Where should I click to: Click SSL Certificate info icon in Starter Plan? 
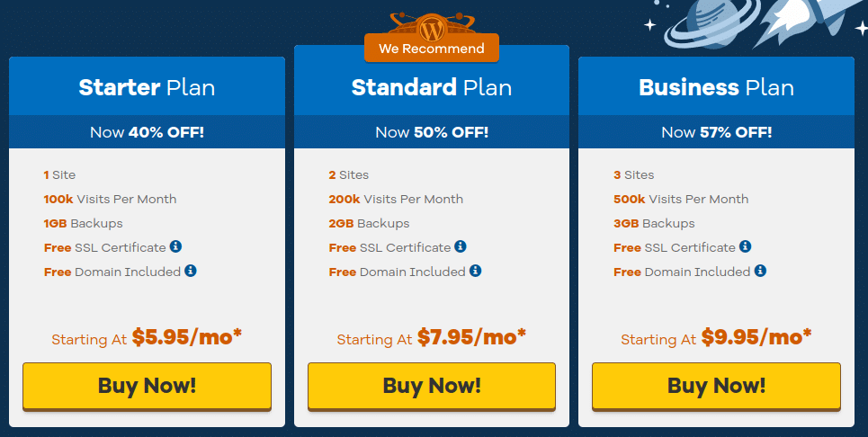[x=175, y=246]
